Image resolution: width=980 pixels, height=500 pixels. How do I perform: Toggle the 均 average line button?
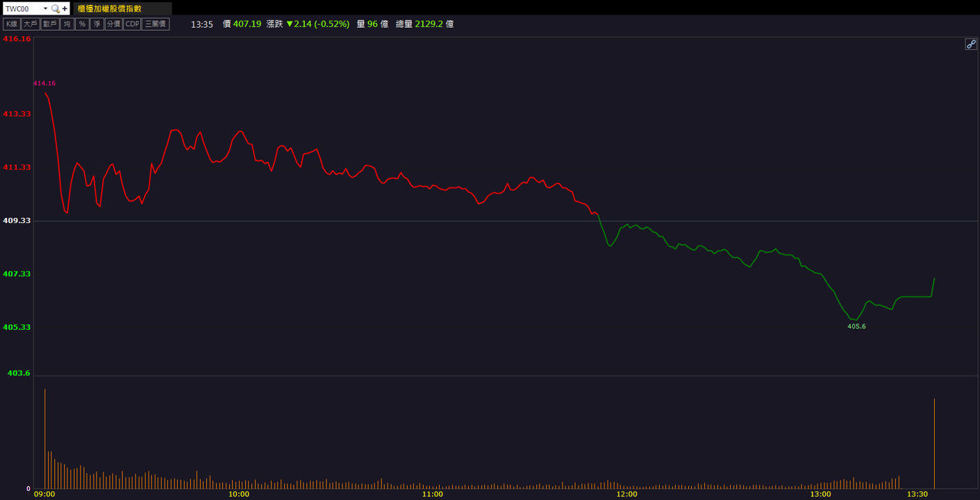tap(67, 24)
